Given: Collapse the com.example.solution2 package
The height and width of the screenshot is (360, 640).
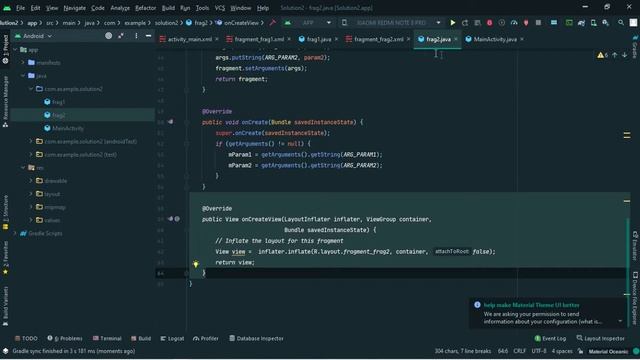Looking at the screenshot, I should click(x=31, y=89).
